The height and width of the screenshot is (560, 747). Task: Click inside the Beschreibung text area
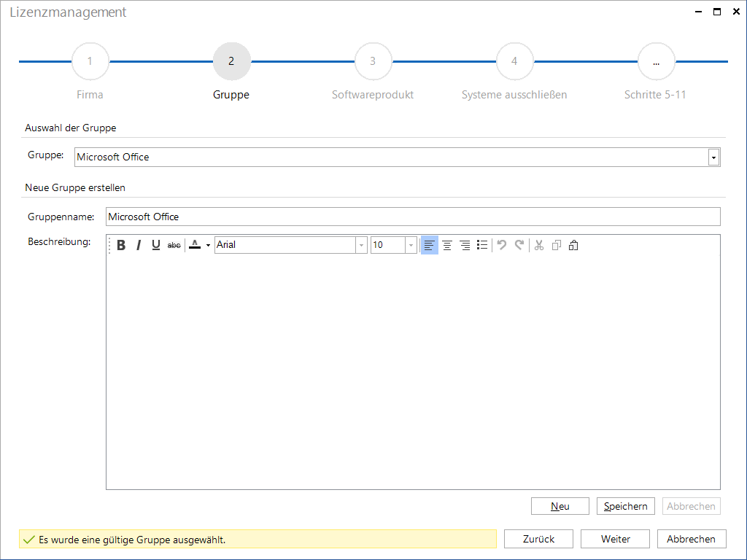coord(413,371)
